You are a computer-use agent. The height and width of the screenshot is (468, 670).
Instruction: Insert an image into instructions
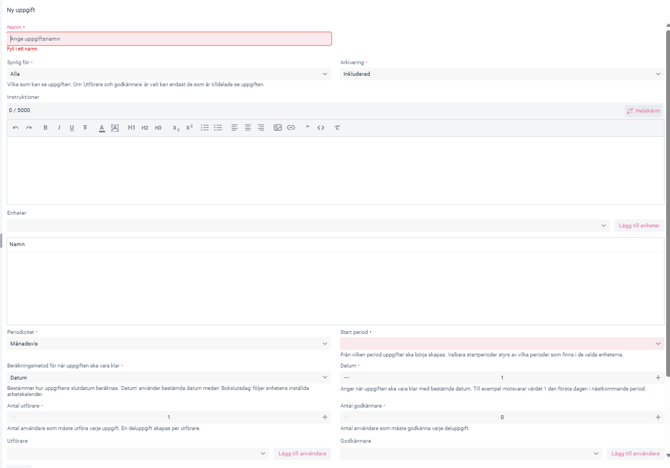point(277,128)
